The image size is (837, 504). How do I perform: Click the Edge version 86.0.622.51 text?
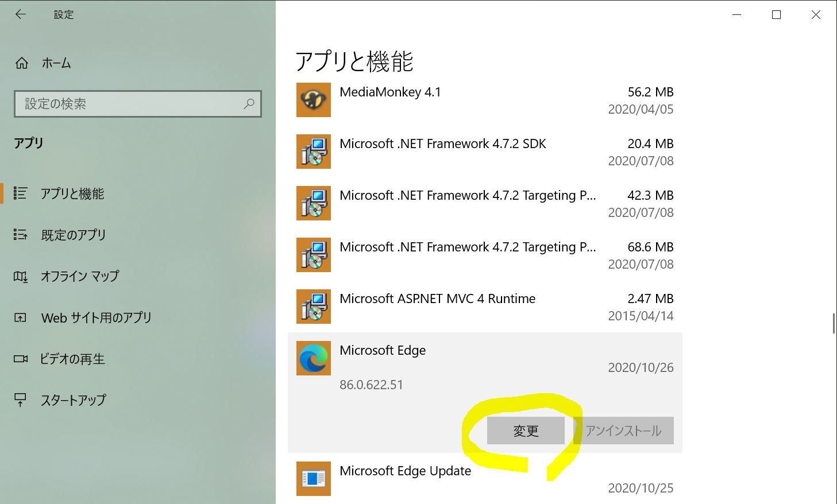[371, 385]
